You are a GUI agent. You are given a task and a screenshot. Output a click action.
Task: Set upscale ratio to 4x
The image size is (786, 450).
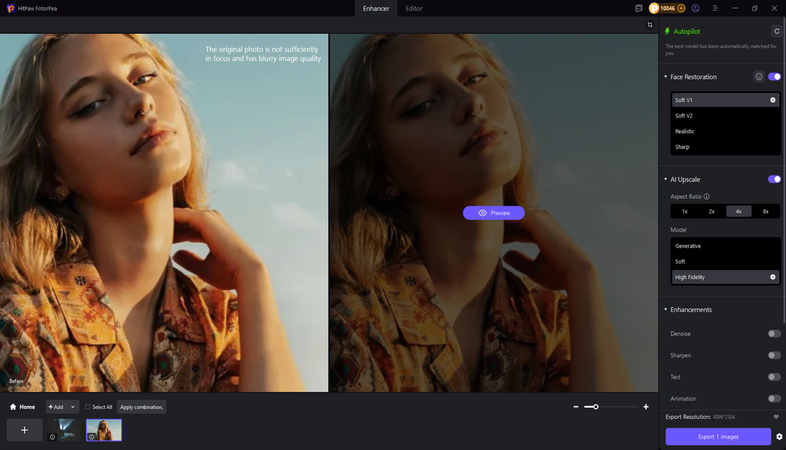pos(738,211)
